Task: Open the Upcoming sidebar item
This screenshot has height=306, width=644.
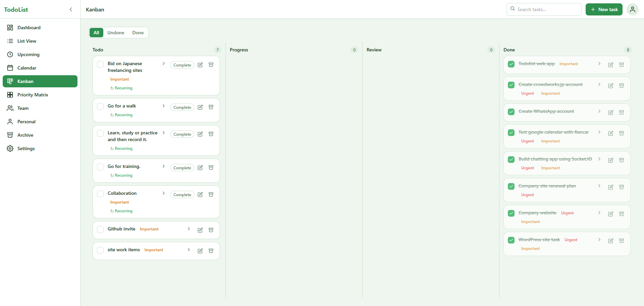Action: click(40, 54)
